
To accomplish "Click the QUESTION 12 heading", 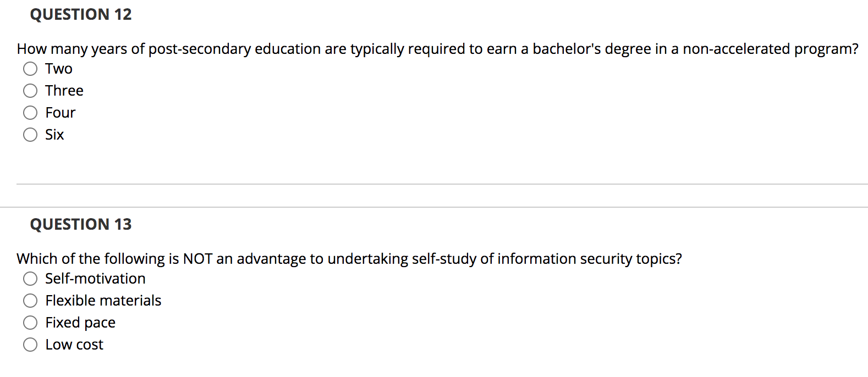I will [80, 14].
